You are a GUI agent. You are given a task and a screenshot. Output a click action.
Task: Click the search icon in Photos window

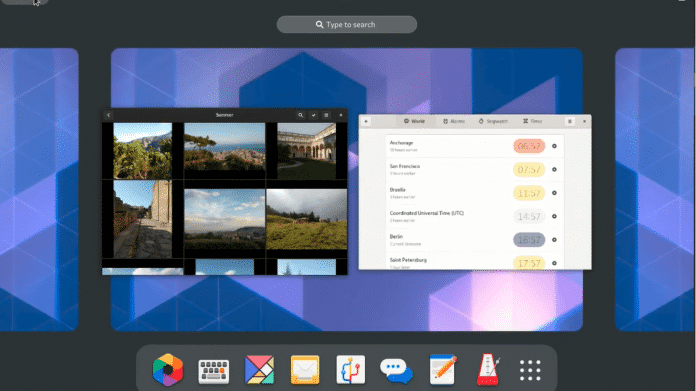point(301,115)
